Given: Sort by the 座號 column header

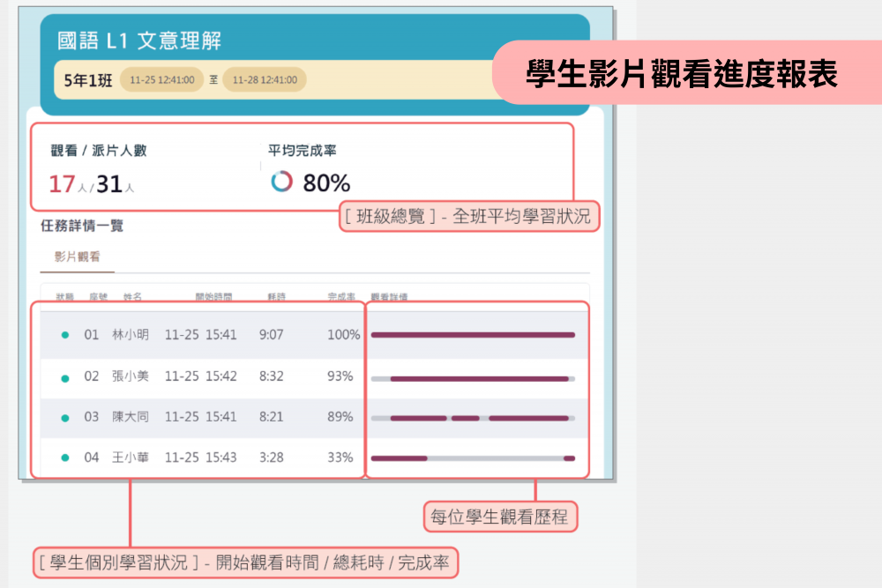Looking at the screenshot, I should click(x=98, y=298).
